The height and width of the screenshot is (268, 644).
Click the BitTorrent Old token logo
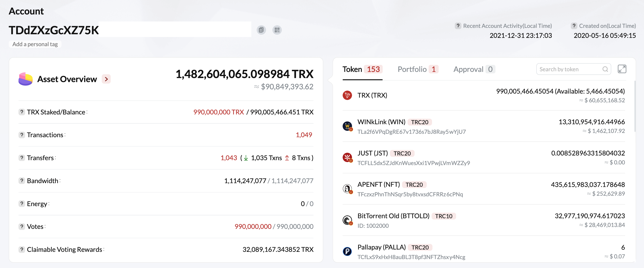click(347, 220)
